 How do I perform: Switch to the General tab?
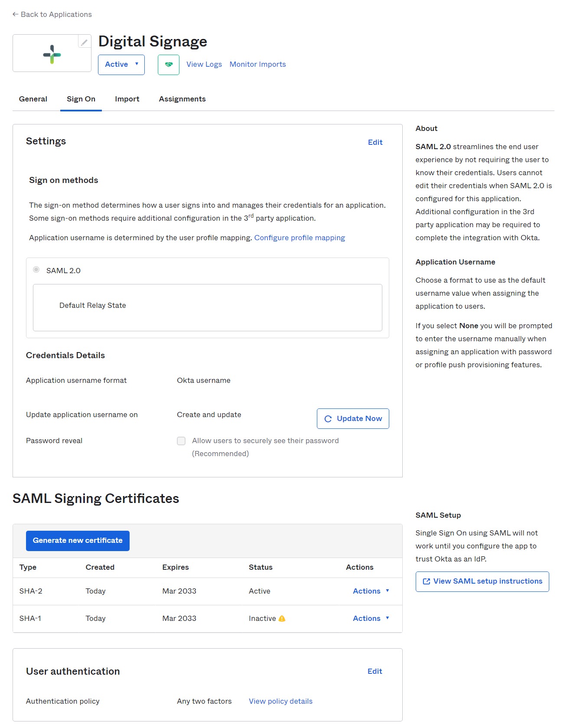(x=33, y=99)
